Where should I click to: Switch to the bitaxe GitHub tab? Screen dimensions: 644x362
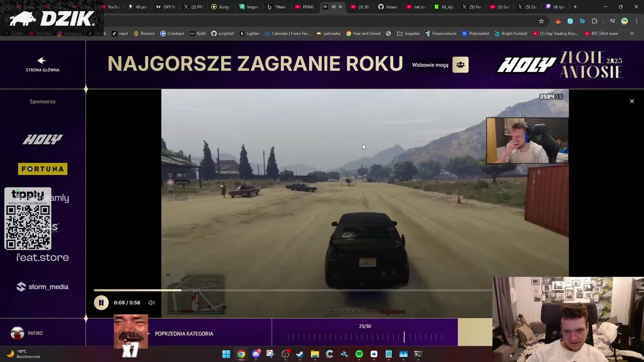tap(388, 7)
